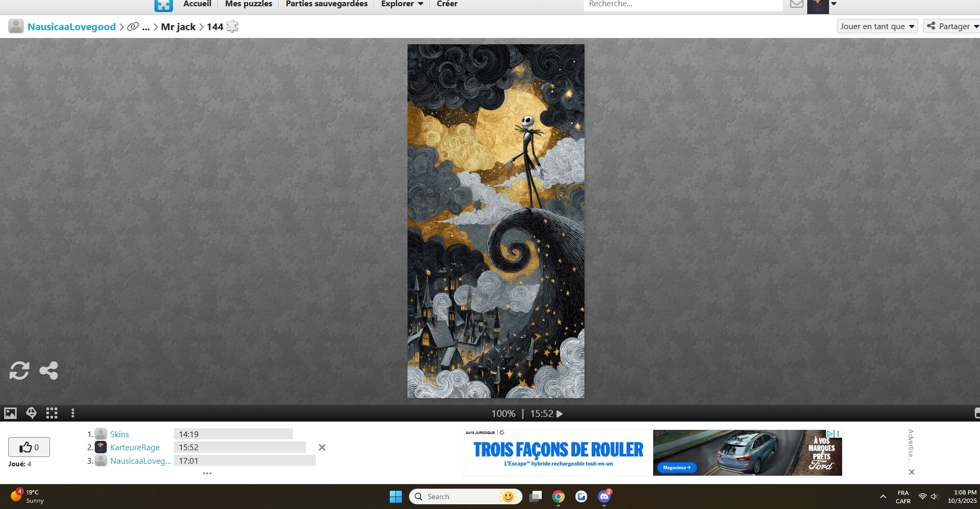Switch to Chrome on taskbar

(x=558, y=497)
